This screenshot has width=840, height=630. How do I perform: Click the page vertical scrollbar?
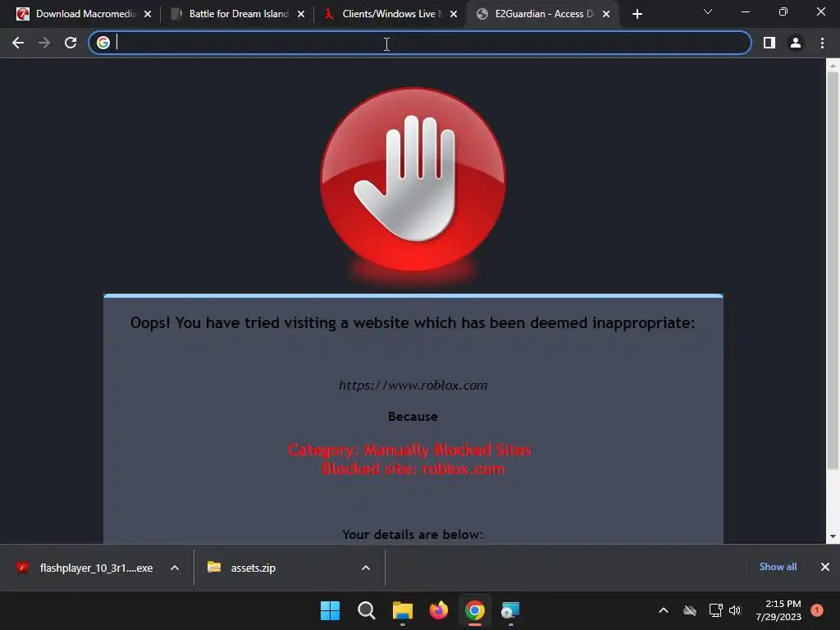pyautogui.click(x=833, y=271)
